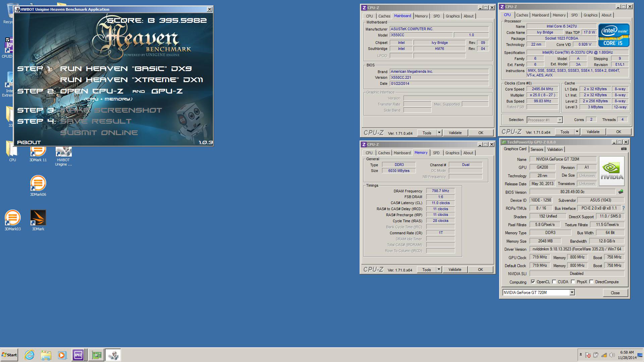
Task: Click the Show desktop button
Action: coord(640,355)
